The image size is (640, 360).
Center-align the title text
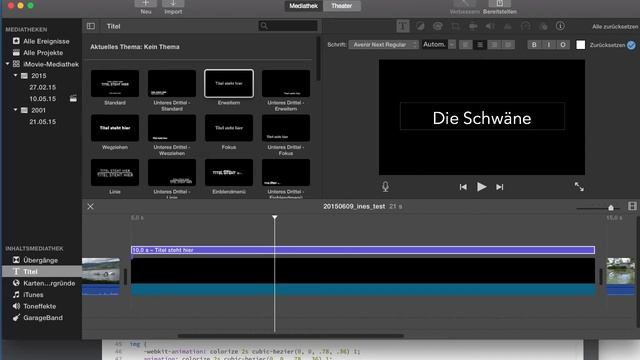(480, 44)
